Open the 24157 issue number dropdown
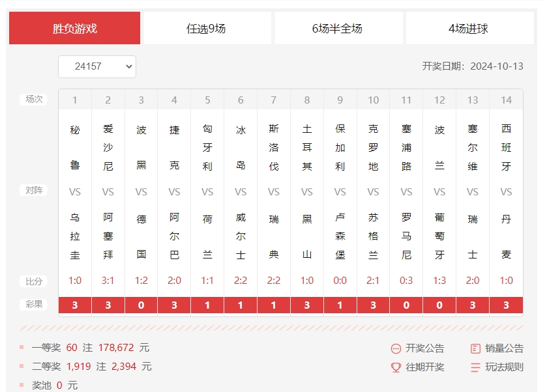The image size is (547, 392). (x=97, y=66)
